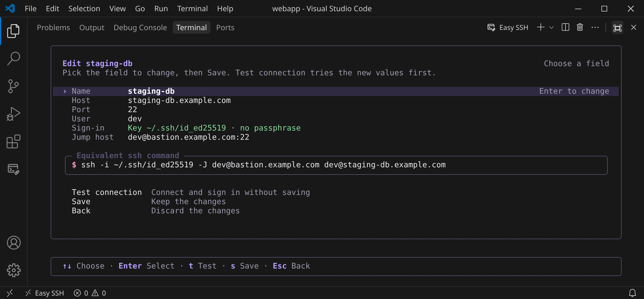The width and height of the screenshot is (644, 299).
Task: Select the Sign-in key field row
Action: pos(336,128)
